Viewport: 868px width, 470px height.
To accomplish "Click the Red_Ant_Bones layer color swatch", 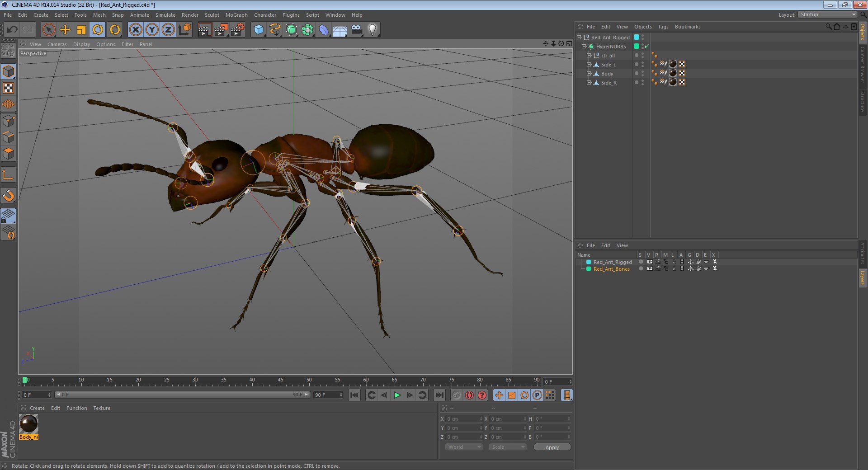I will click(589, 268).
